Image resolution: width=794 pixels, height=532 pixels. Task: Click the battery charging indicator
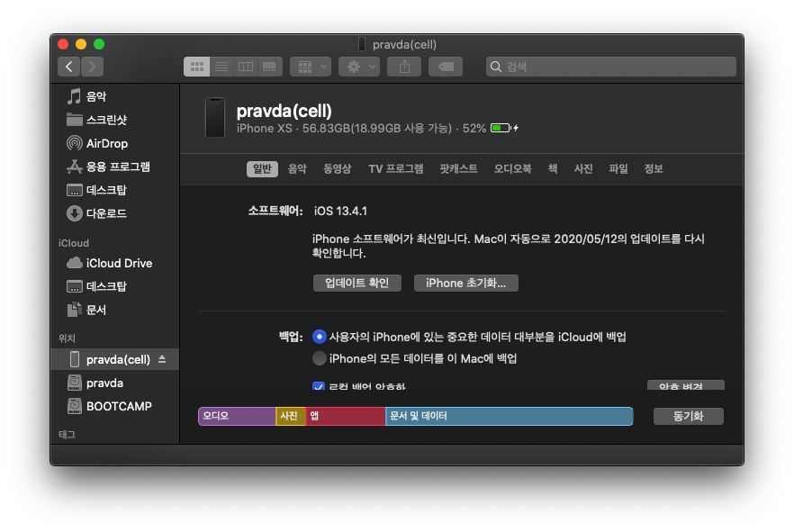504,128
